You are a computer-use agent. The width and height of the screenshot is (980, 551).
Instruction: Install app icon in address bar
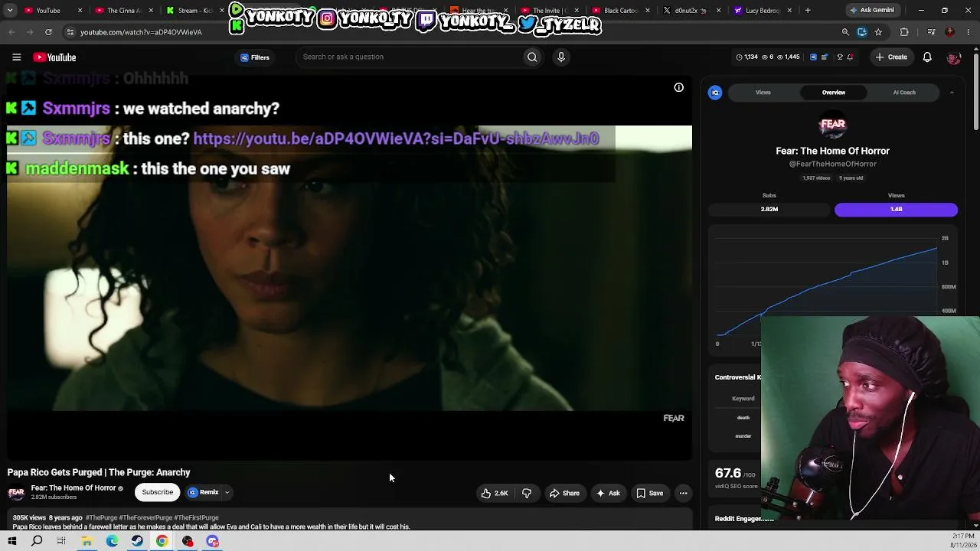point(862,32)
